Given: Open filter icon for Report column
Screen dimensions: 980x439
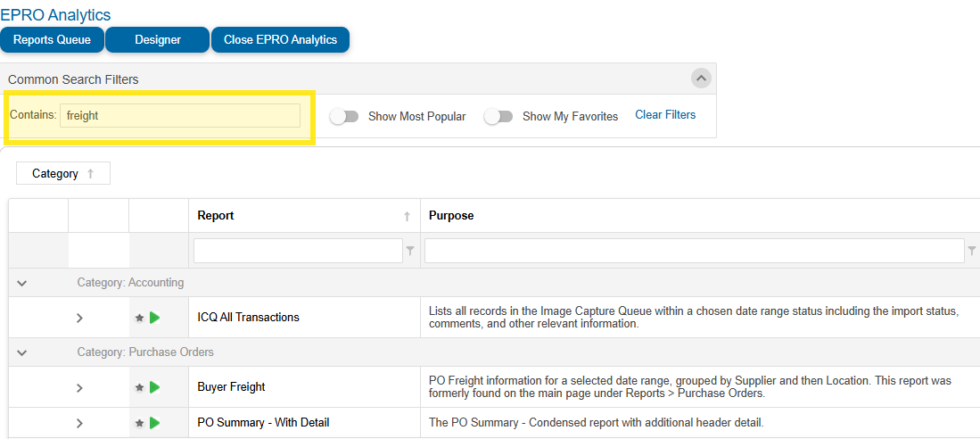Looking at the screenshot, I should point(410,252).
